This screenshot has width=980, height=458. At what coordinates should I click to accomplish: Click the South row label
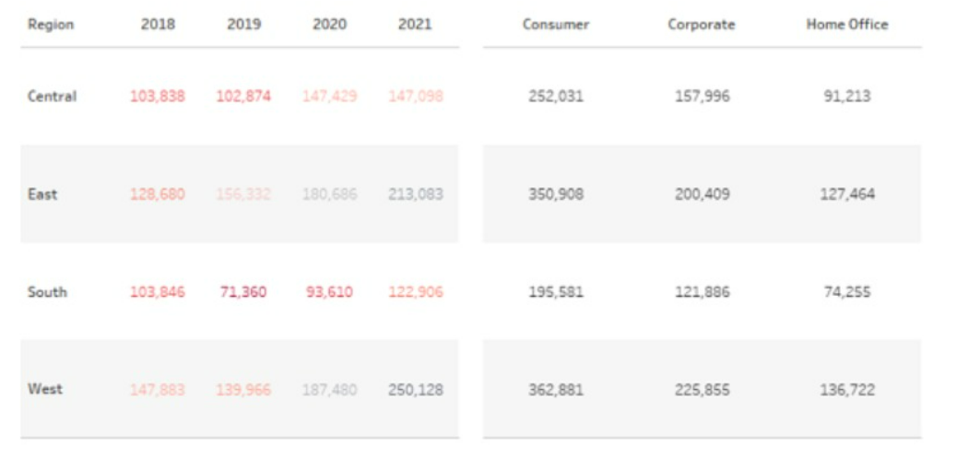coord(46,292)
